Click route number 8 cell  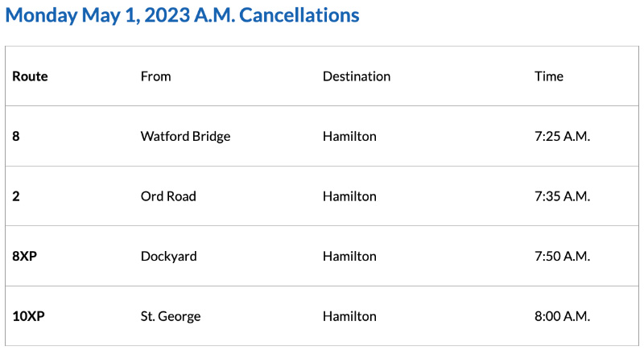coord(16,137)
